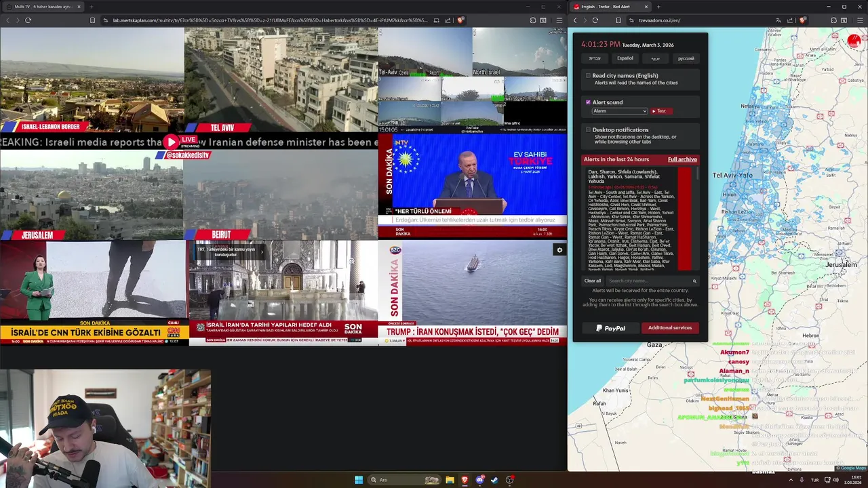Open settings gear on the Sözcü TV stream
Image resolution: width=868 pixels, height=488 pixels.
click(559, 250)
